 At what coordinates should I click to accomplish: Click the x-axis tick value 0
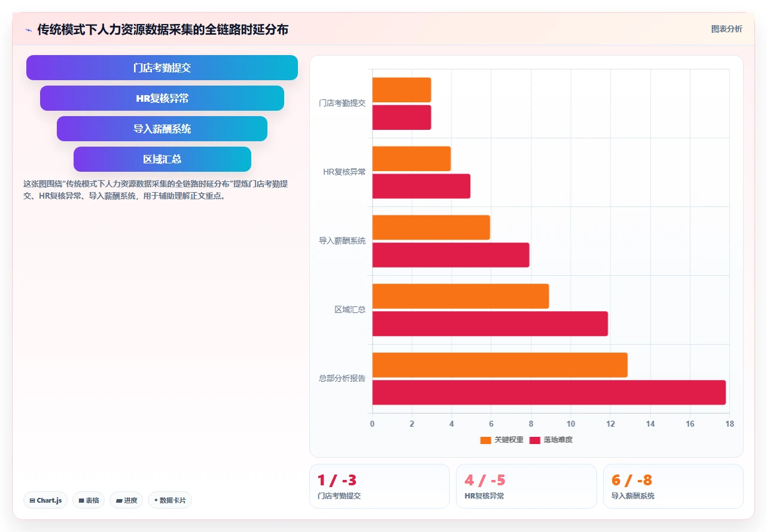(x=372, y=424)
